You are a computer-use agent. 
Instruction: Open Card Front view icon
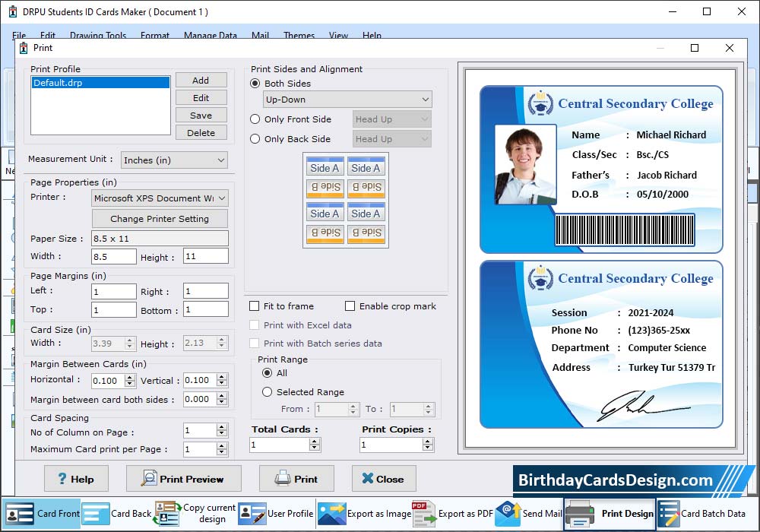pos(20,514)
